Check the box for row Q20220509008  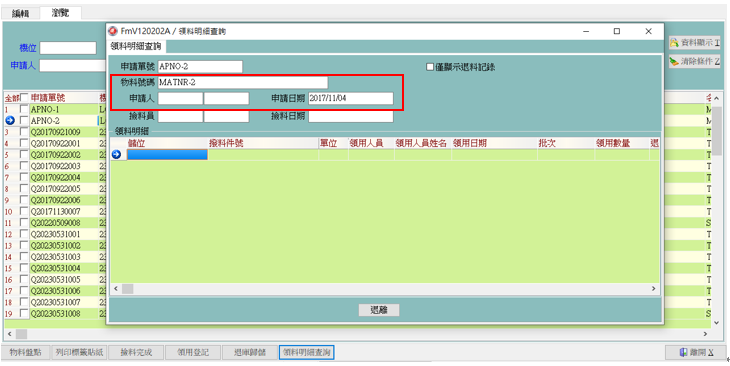[x=24, y=223]
